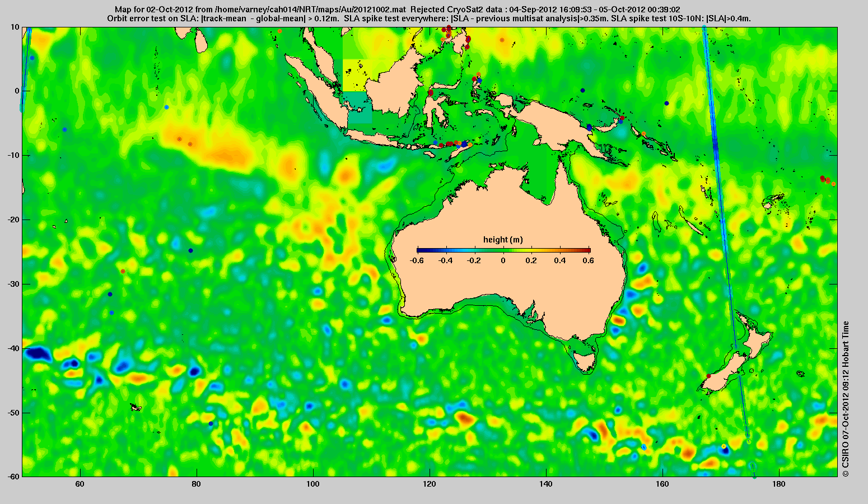
Task: Click the "Orbit error test on SLA" subtitle line
Action: click(429, 18)
